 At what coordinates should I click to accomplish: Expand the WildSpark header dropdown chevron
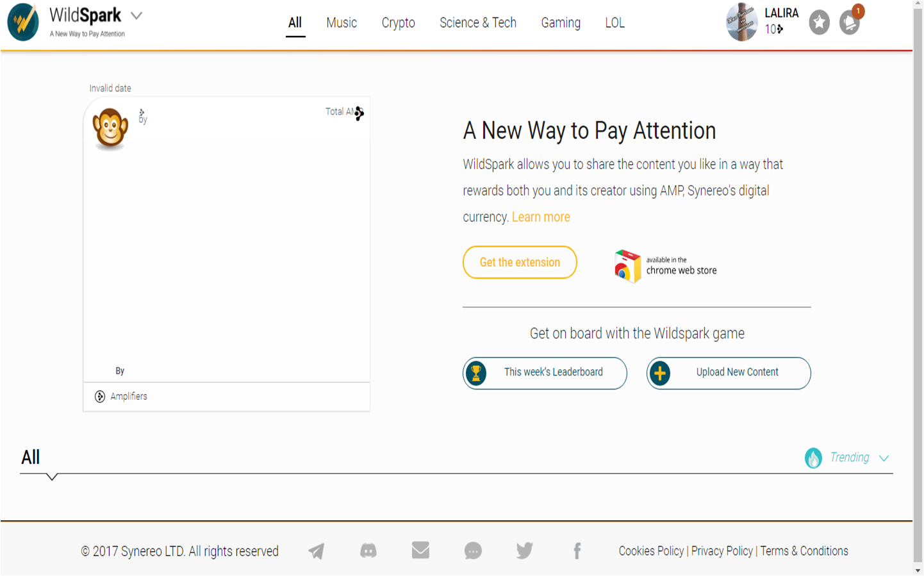136,15
